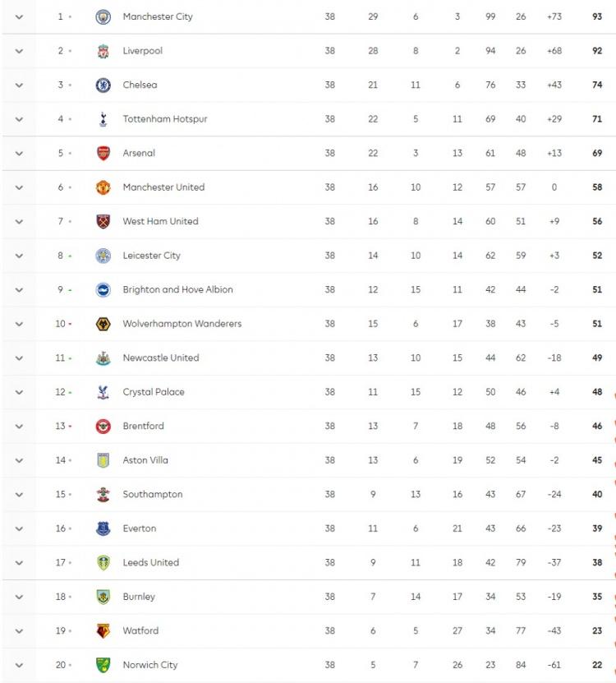This screenshot has height=683, width=616.
Task: Open the Southampton team name link
Action: pyautogui.click(x=153, y=494)
